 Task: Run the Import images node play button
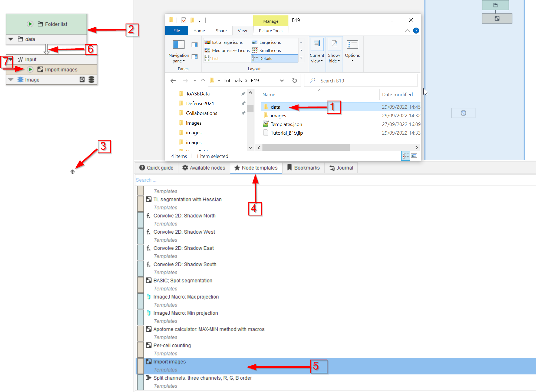30,69
